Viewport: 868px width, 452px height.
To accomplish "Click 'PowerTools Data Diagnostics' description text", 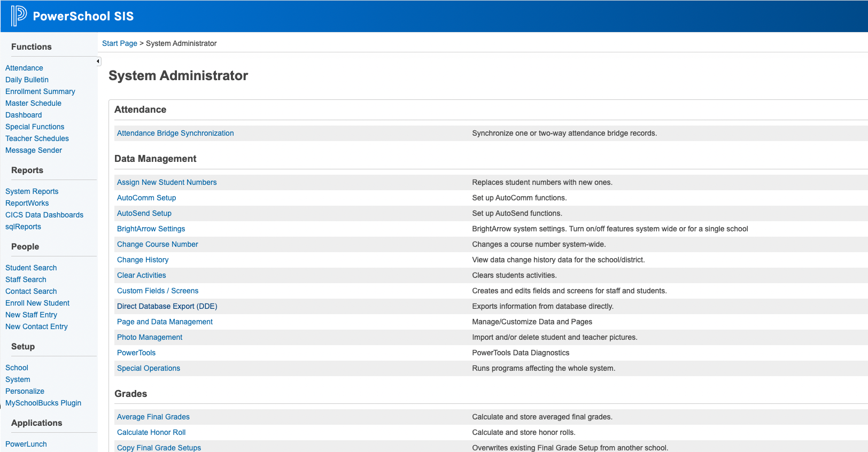I will coord(521,353).
